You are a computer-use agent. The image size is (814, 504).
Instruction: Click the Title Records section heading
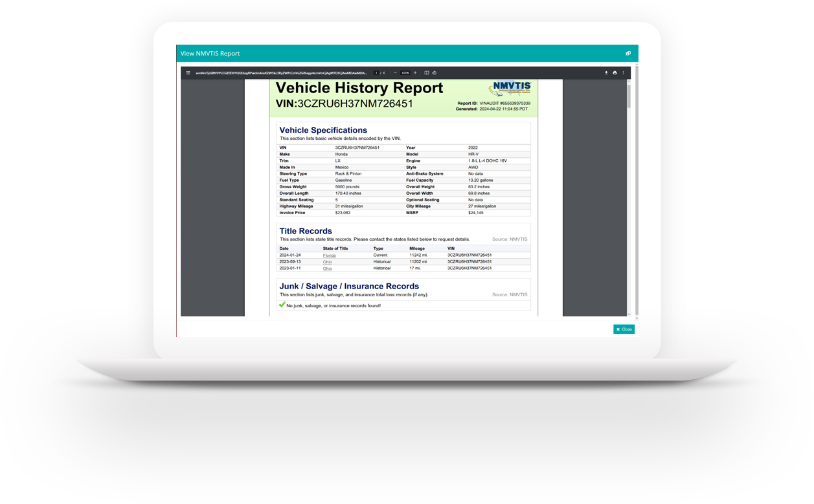(x=306, y=231)
